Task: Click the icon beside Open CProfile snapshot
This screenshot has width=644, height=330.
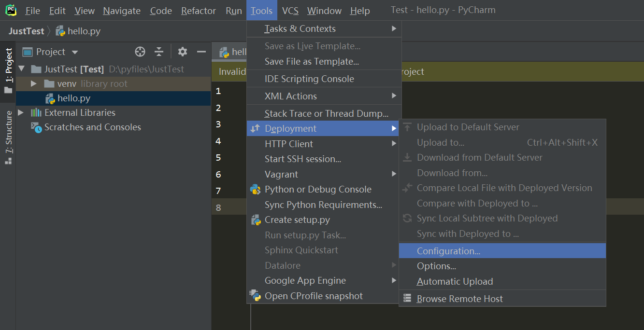Action: (256, 296)
